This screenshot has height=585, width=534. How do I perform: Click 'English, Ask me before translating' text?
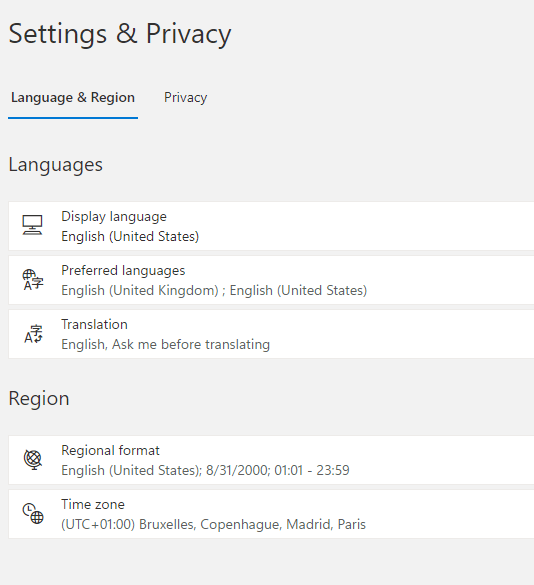point(165,344)
